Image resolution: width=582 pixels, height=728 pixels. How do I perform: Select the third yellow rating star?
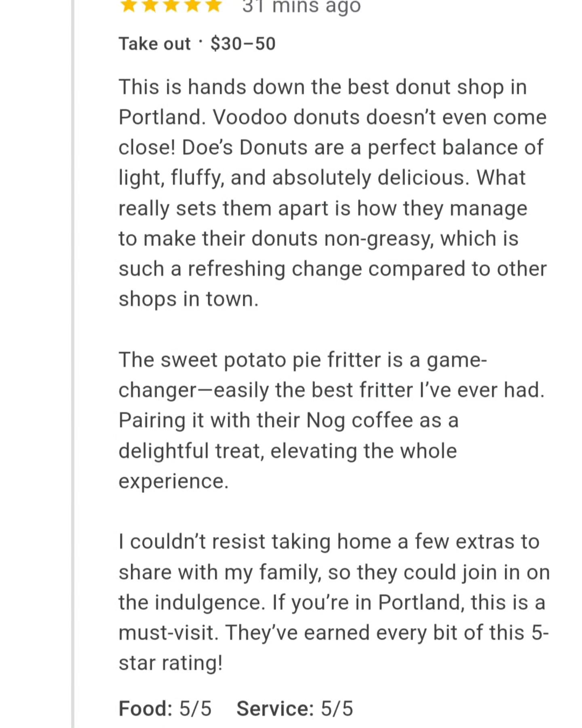tap(171, 5)
